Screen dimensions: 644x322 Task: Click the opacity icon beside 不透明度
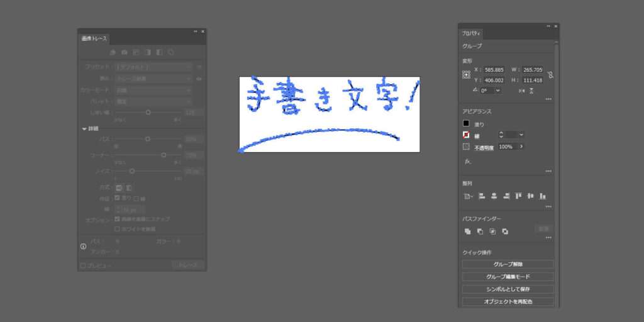click(466, 147)
